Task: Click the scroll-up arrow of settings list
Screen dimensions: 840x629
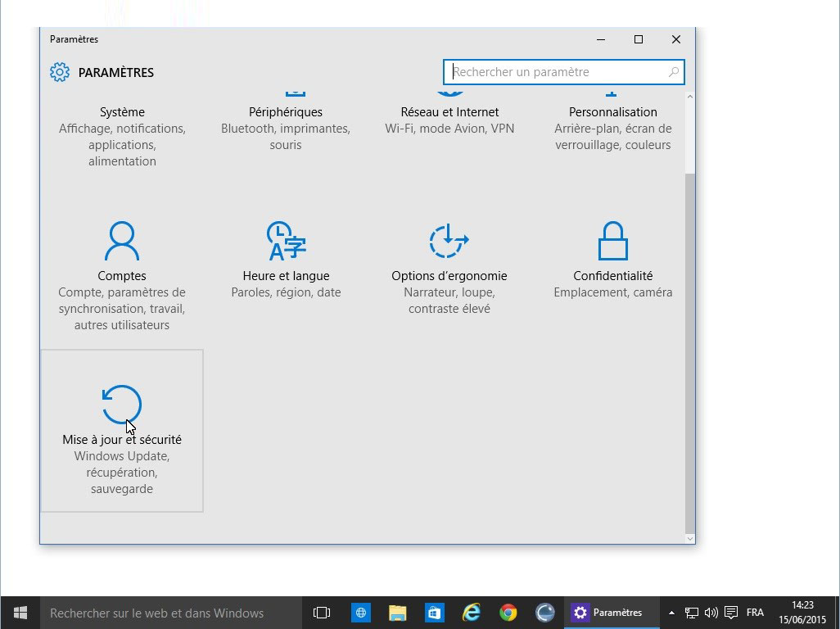Action: point(690,97)
